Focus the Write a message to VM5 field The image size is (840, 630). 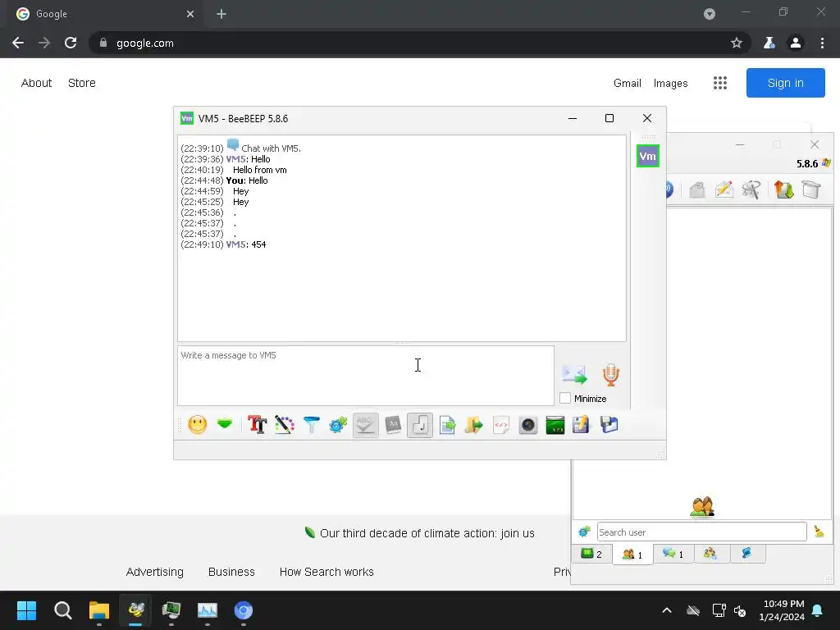click(366, 376)
